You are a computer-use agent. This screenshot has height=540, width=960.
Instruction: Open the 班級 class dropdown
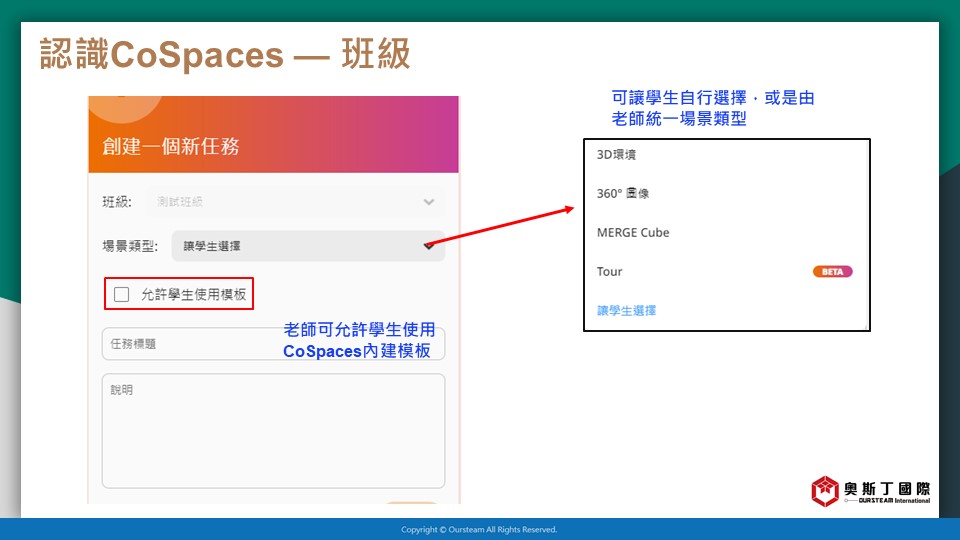(295, 201)
